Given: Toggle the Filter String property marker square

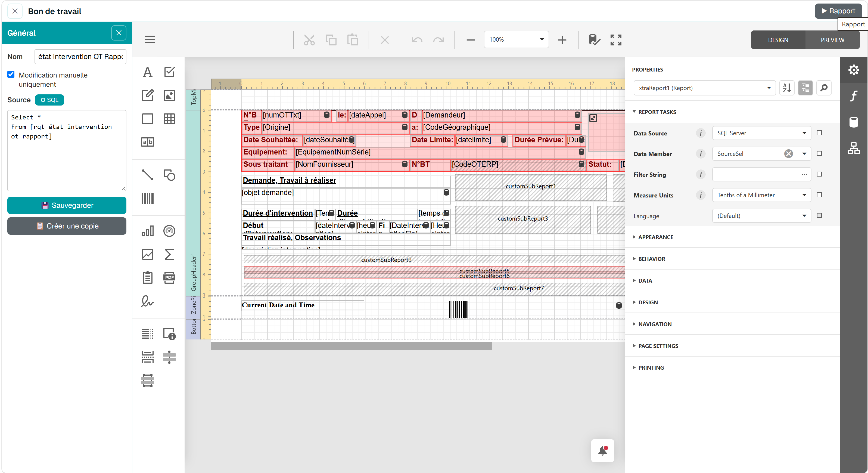Looking at the screenshot, I should [819, 174].
